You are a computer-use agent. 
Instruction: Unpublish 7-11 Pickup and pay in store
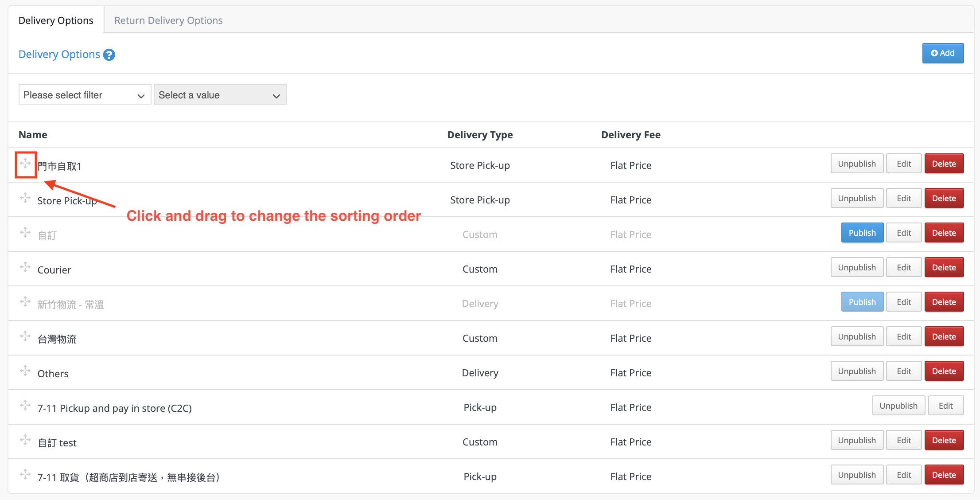click(x=898, y=406)
